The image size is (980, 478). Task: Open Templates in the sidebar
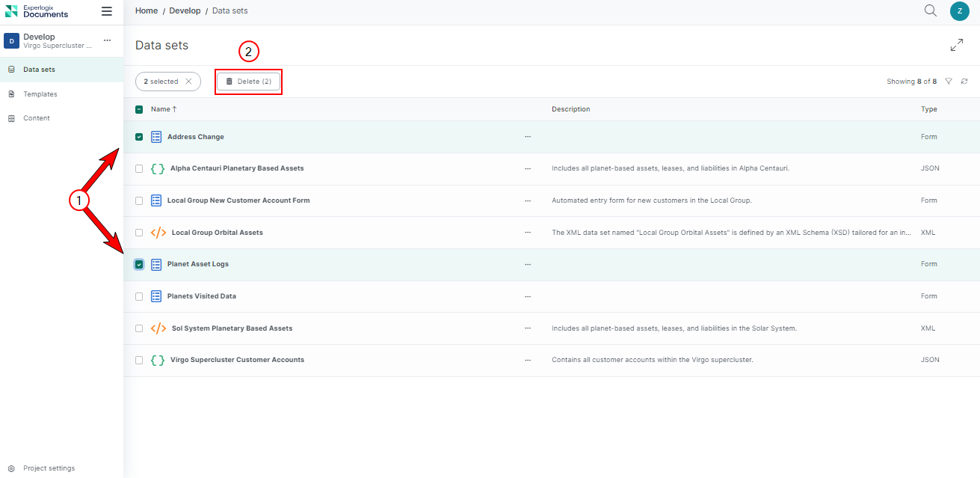pos(40,94)
